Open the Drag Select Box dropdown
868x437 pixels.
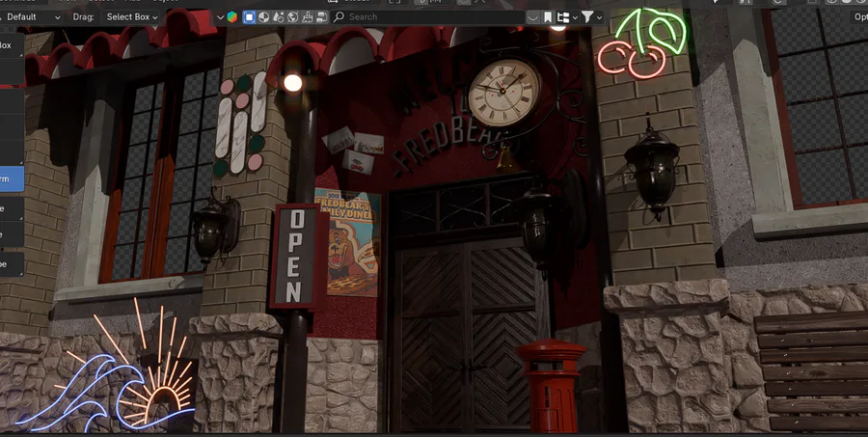[132, 17]
